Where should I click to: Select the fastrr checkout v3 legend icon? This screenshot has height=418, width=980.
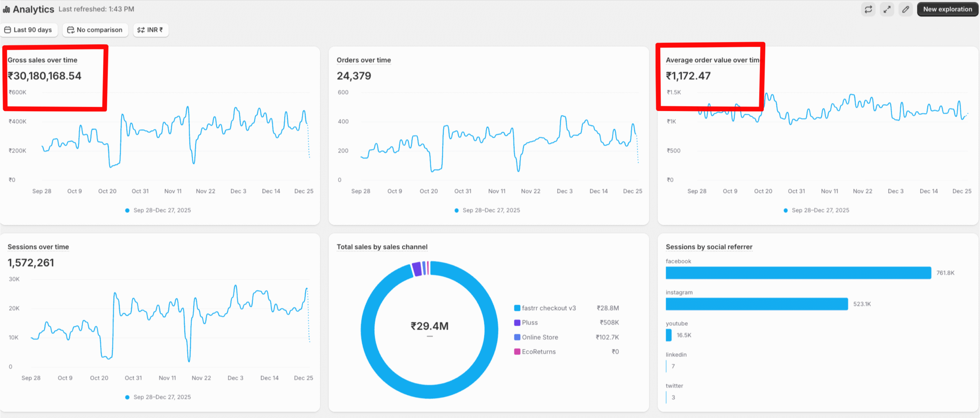click(517, 308)
